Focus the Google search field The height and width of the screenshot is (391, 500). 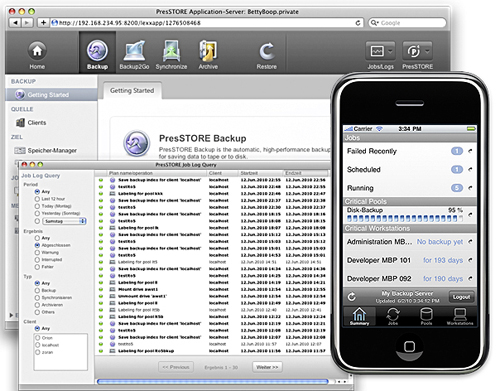point(407,23)
